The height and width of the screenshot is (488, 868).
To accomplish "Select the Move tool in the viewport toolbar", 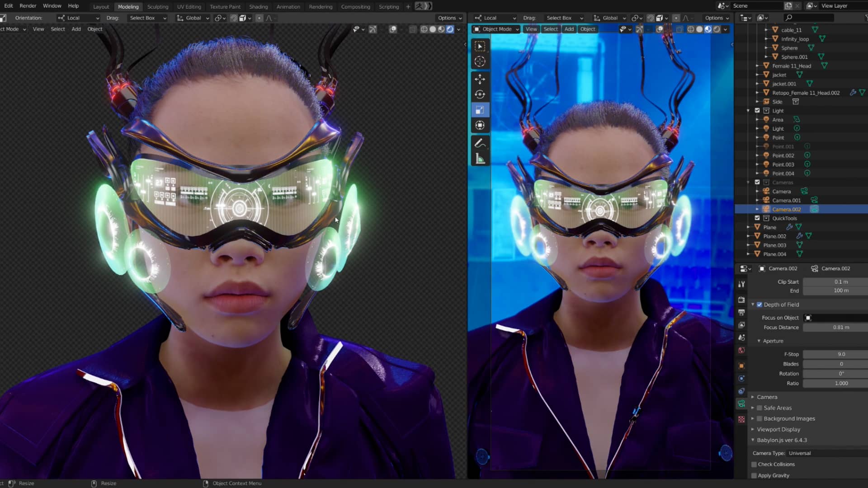I will pos(480,79).
